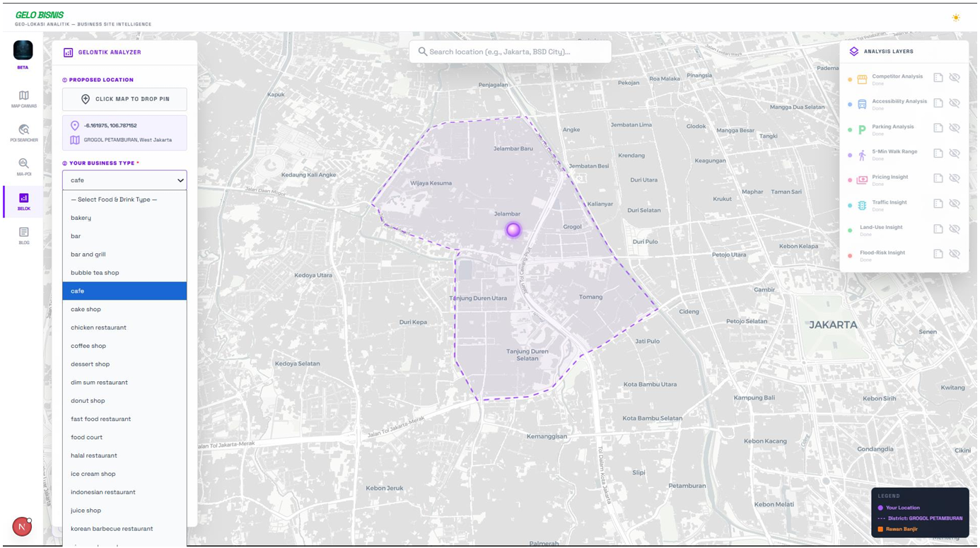Open the MA-POI sidebar icon

[23, 163]
